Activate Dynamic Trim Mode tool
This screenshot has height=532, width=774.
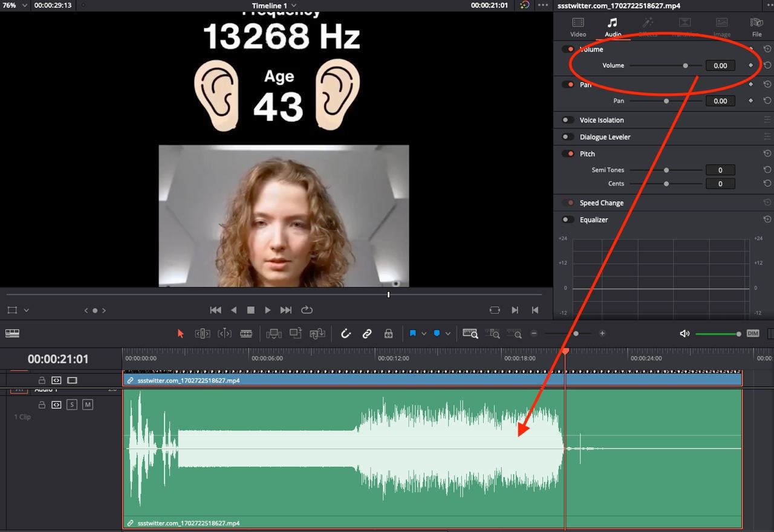tap(224, 334)
